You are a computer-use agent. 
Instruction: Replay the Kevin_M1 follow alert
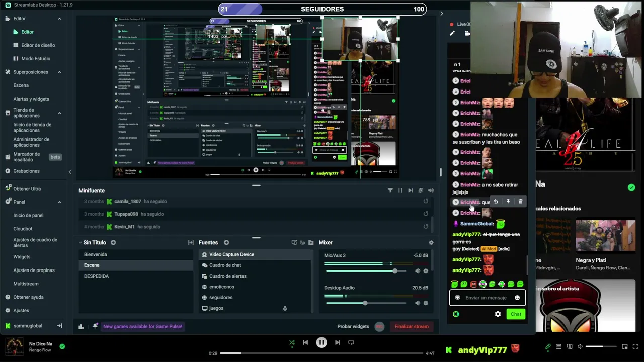[426, 226]
